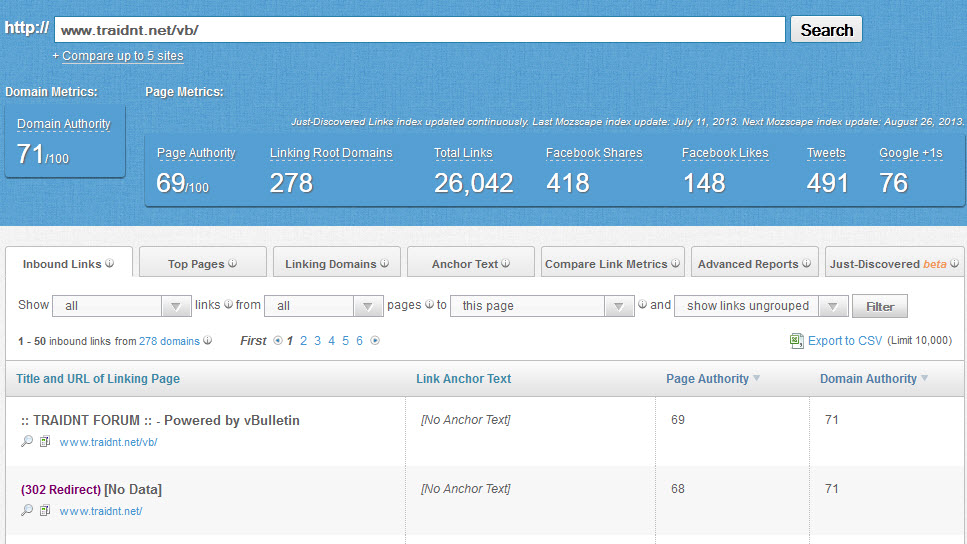Click the info icon beside 278 domains
Screen dimensions: 967x544
click(208, 341)
